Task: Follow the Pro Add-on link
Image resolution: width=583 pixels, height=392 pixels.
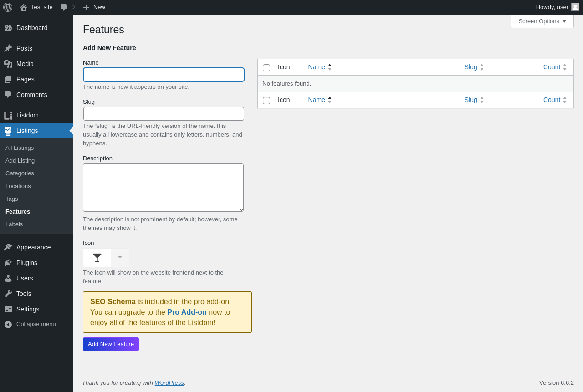Action: click(x=187, y=312)
